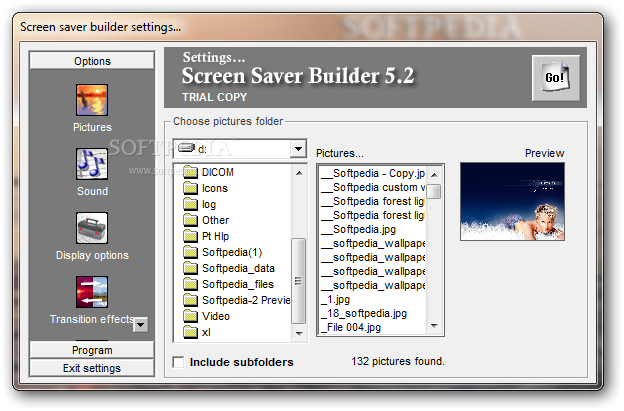Click the pictures list scroll up arrow
Viewport: 624px width, 411px height.
[x=435, y=175]
